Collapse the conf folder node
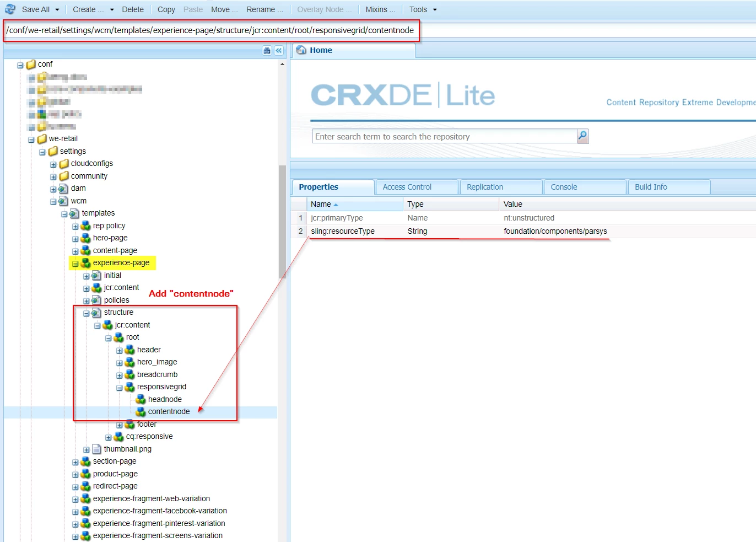The height and width of the screenshot is (542, 756). [20, 65]
